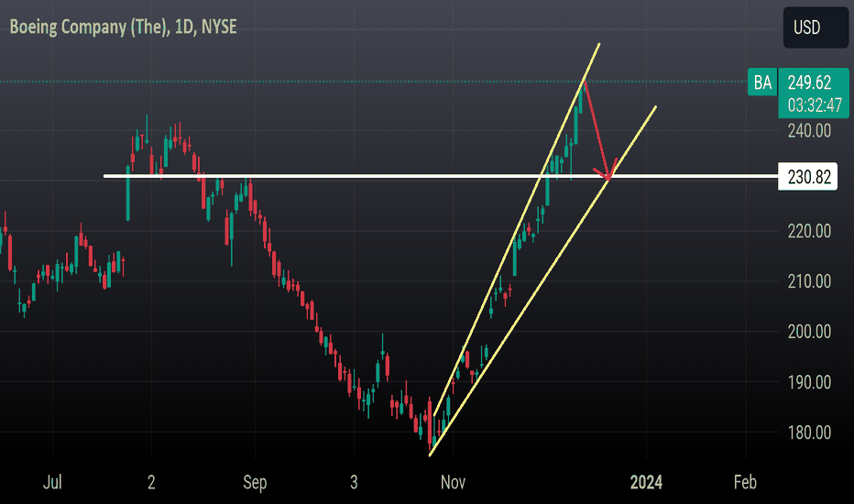Image resolution: width=854 pixels, height=504 pixels.
Task: Click the Nov date axis label
Action: click(454, 482)
